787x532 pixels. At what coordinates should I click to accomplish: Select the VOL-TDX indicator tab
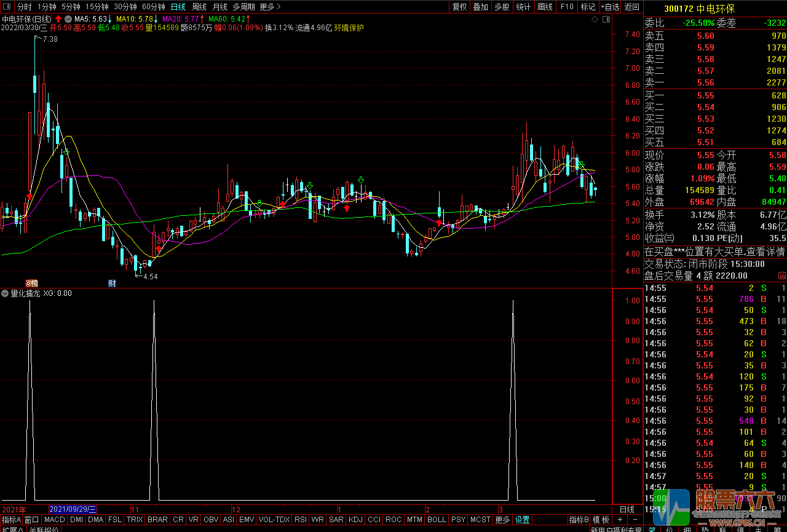coord(274,520)
